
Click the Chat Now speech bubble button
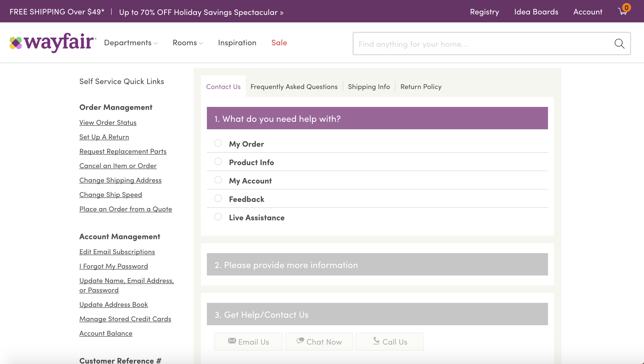(319, 342)
